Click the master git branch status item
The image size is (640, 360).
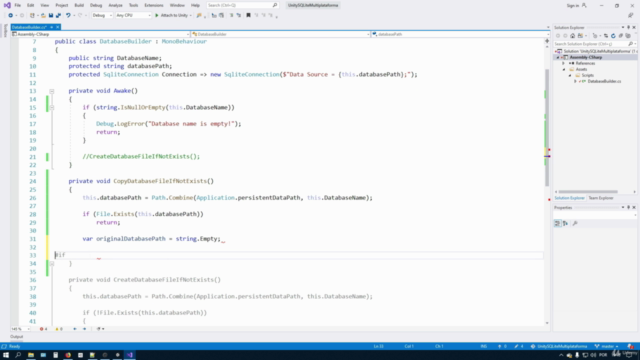[x=607, y=347]
